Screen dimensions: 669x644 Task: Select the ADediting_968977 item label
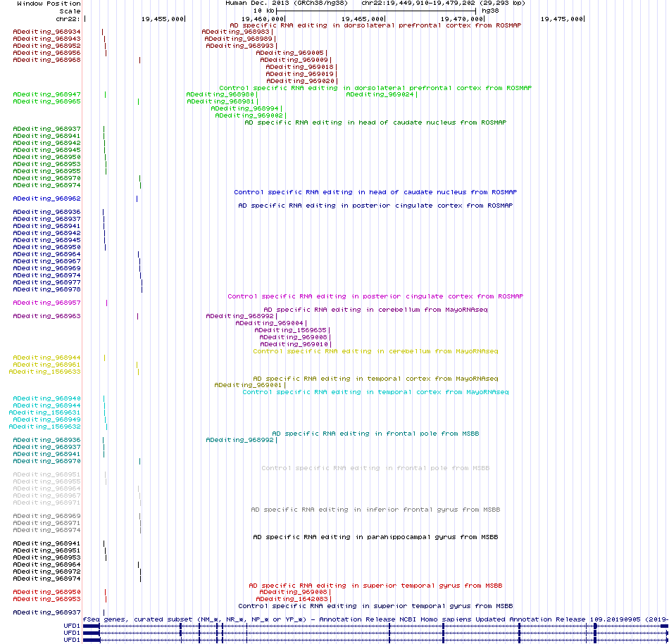(46, 282)
